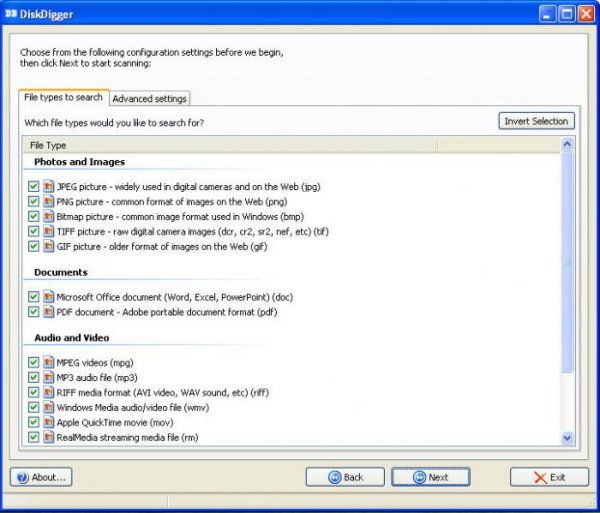This screenshot has height=513, width=600.
Task: Select the JPEG picture row text
Action: [189, 187]
